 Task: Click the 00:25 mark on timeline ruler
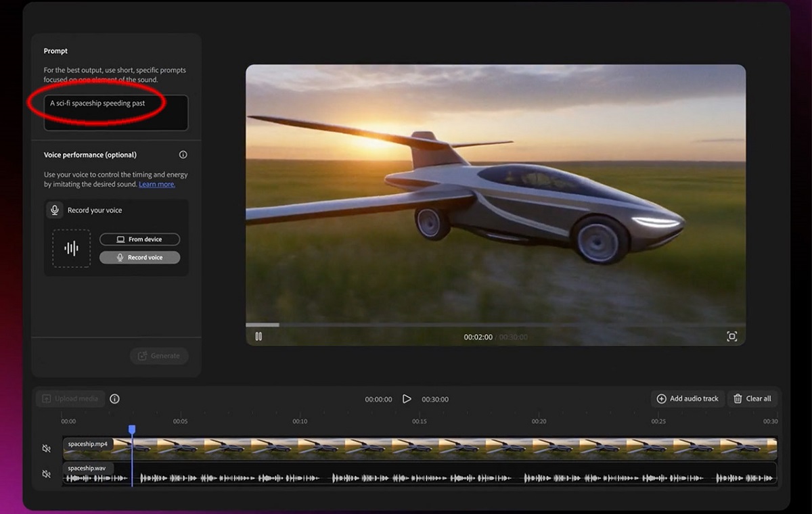point(658,421)
